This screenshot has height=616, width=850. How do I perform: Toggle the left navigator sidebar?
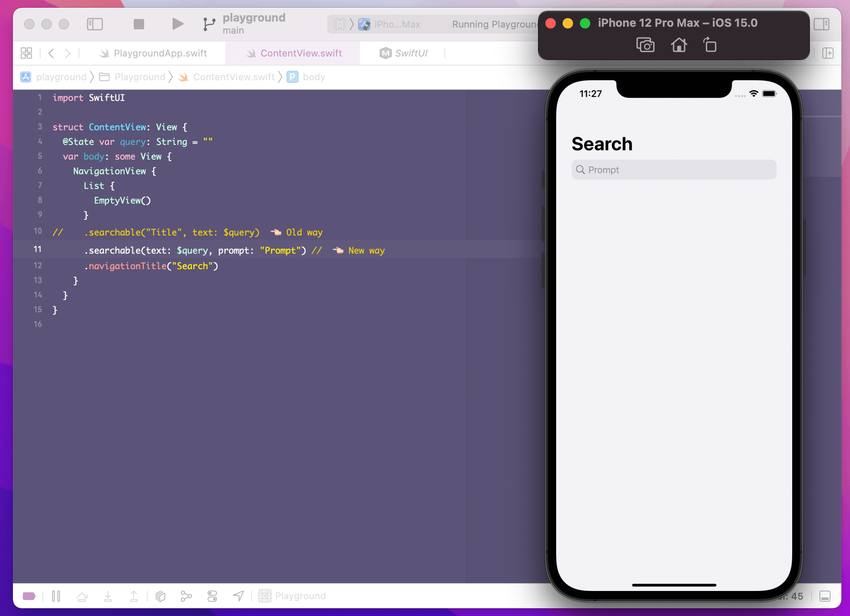(95, 24)
